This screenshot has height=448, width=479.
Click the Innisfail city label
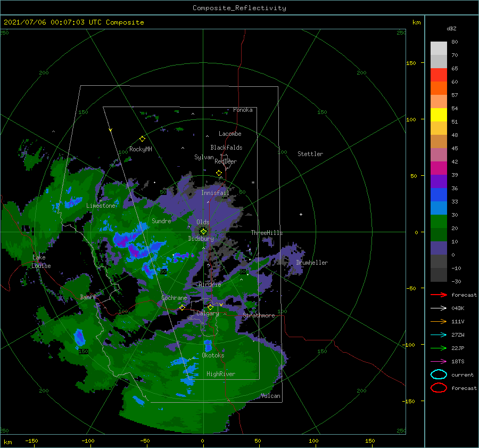click(215, 193)
